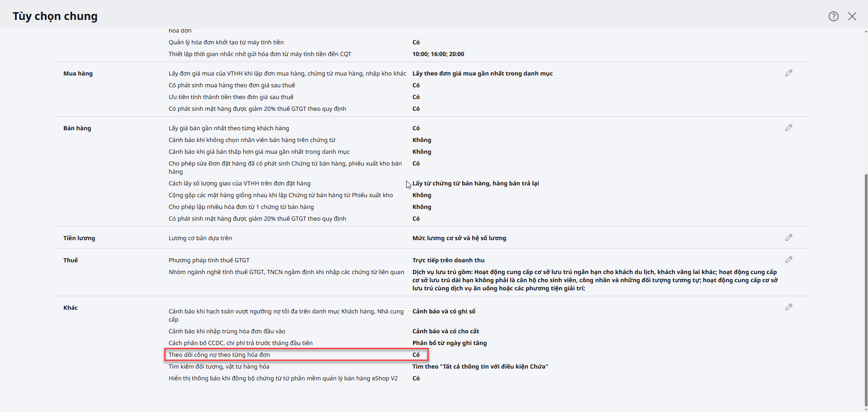The height and width of the screenshot is (412, 868).
Task: Click the 'Trực tiếp trên doanh thu' value
Action: (448, 260)
